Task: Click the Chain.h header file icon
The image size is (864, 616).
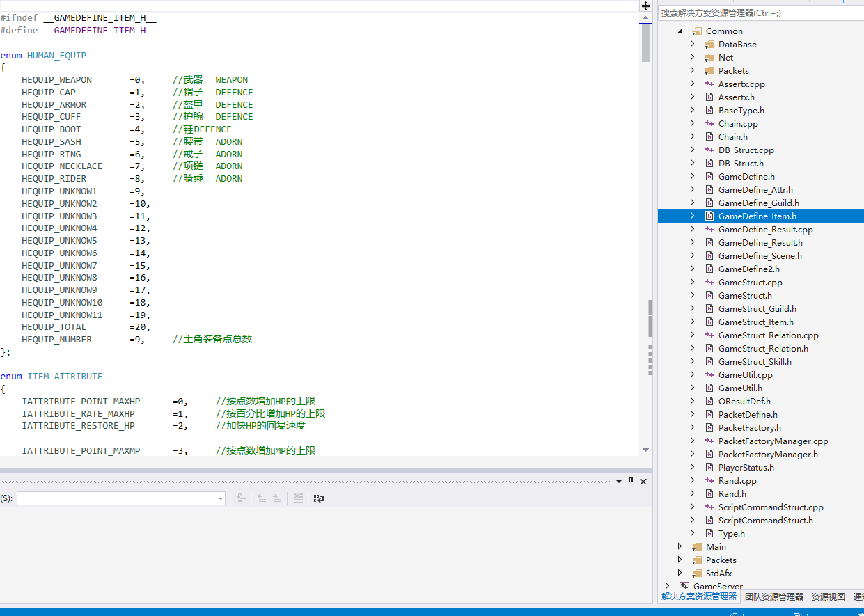Action: click(x=709, y=137)
